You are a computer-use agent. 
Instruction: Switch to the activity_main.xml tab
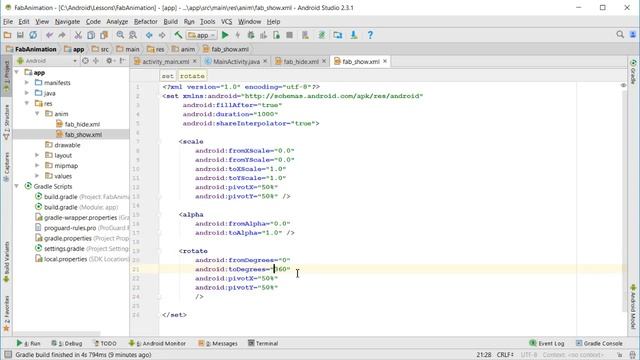[x=165, y=62]
